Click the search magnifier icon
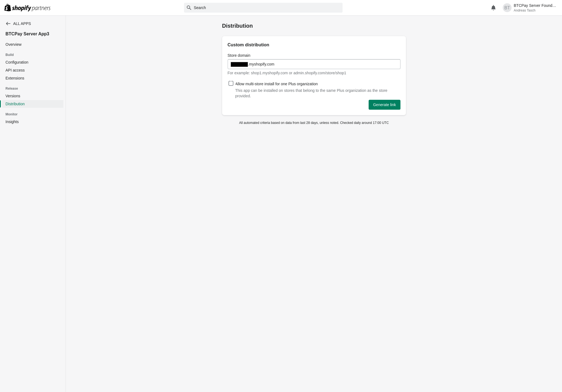 click(x=190, y=8)
